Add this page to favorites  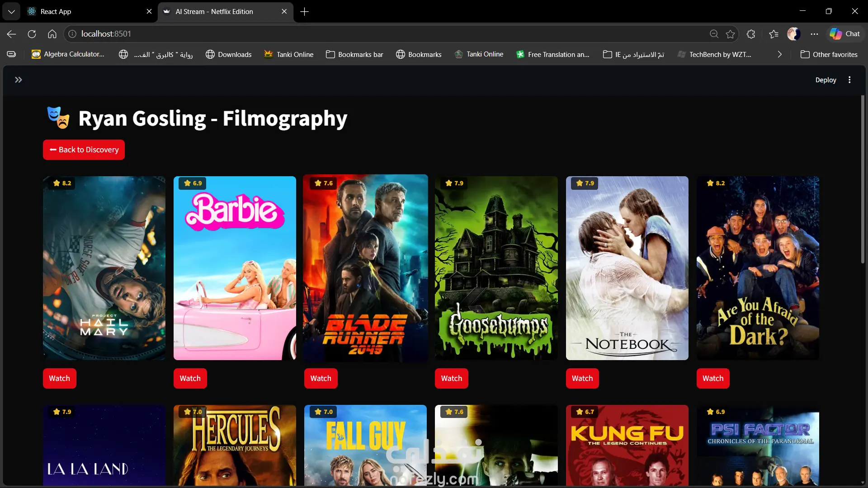coord(730,34)
